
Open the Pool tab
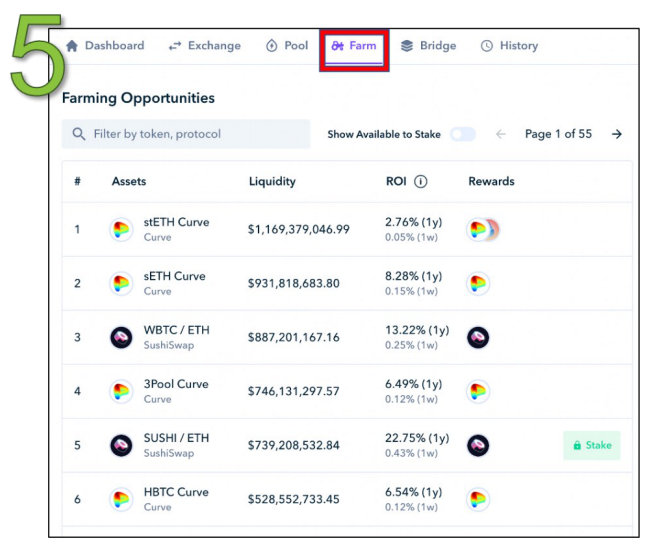pos(287,46)
